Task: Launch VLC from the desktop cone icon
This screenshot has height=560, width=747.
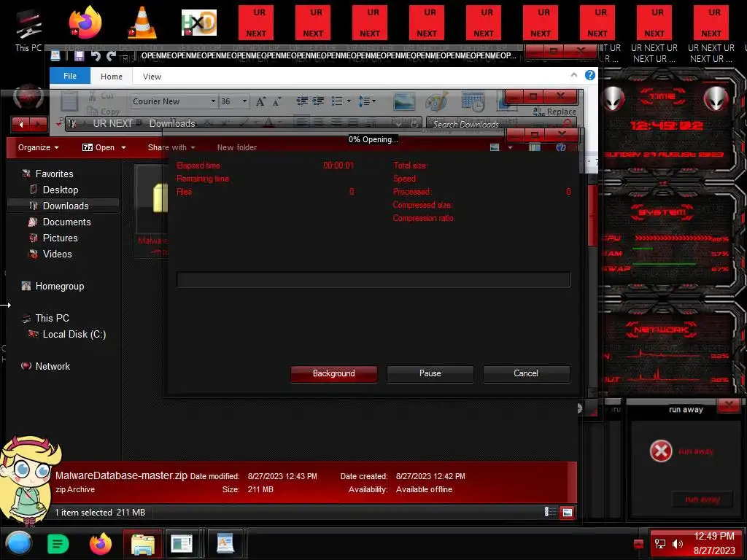Action: point(142,23)
